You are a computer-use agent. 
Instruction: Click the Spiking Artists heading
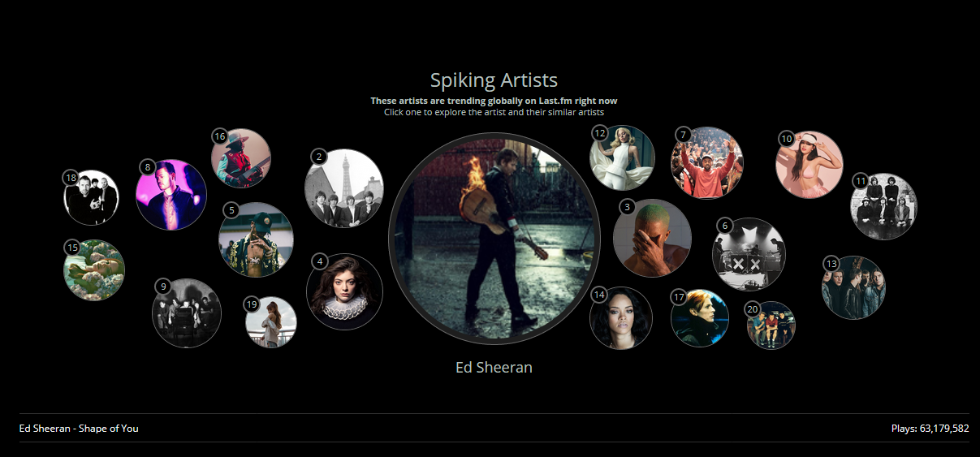(x=494, y=80)
